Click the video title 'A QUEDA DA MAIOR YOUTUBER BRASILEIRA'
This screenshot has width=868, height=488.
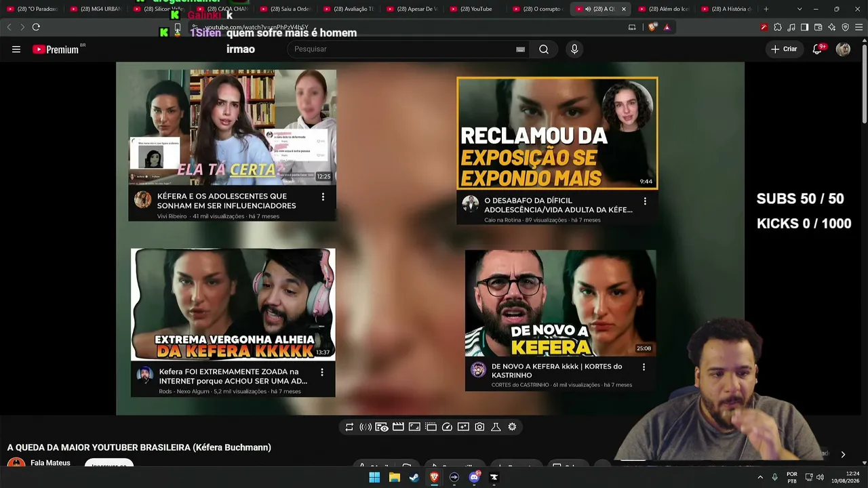coord(139,447)
